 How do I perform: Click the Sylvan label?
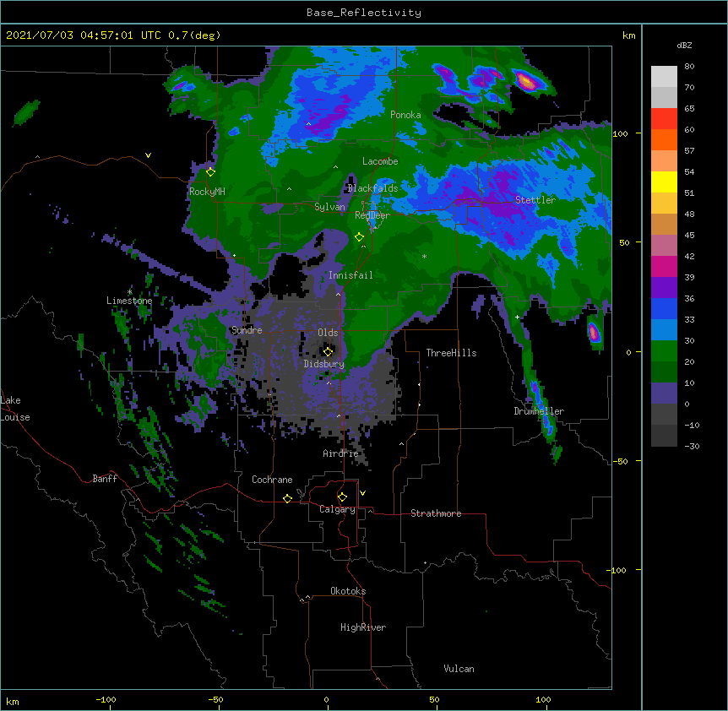[329, 207]
